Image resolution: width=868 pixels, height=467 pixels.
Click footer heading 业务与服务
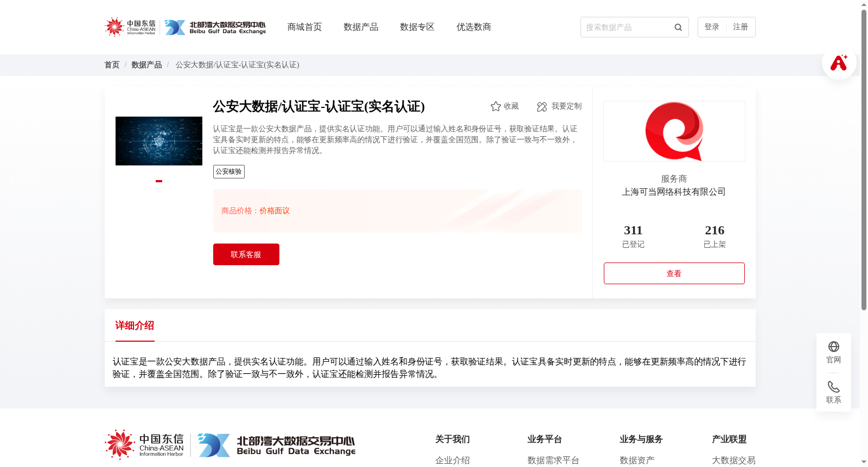click(641, 439)
